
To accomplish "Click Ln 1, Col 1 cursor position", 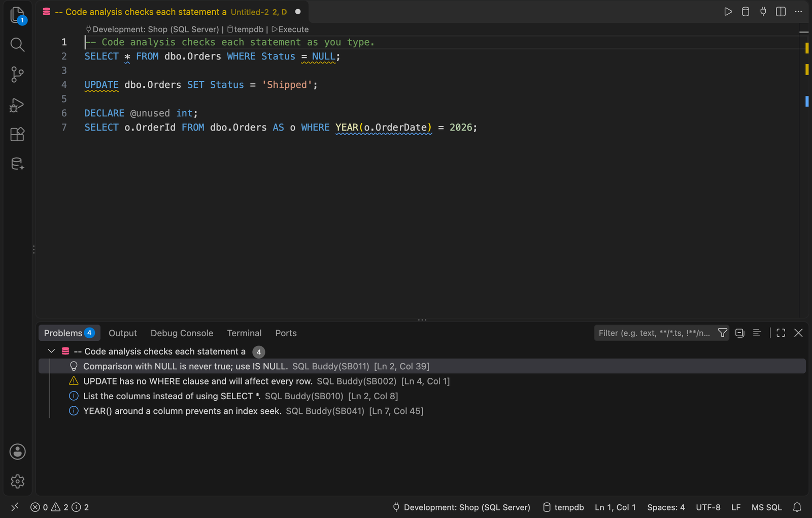I will 615,507.
